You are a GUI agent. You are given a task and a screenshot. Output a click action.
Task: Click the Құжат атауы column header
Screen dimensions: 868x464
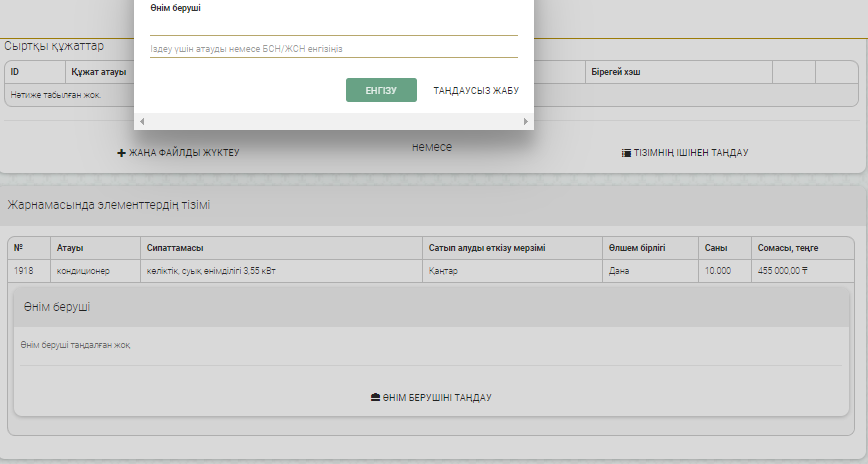pos(97,72)
